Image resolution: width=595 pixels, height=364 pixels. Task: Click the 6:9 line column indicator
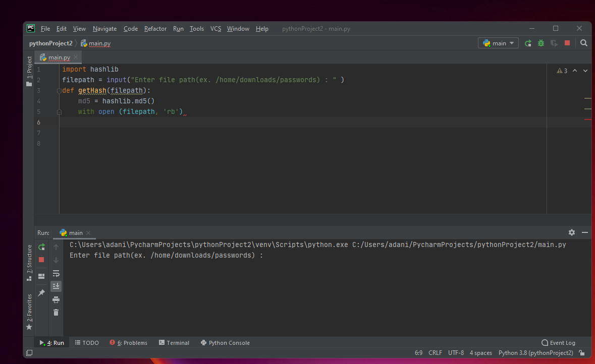[418, 353]
